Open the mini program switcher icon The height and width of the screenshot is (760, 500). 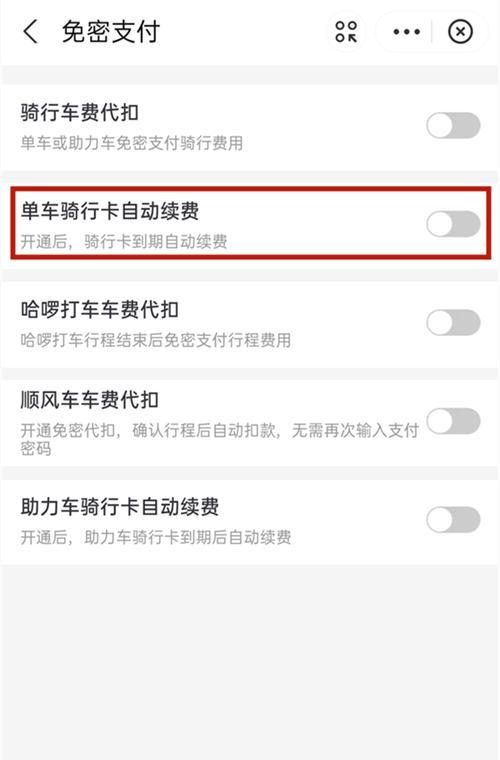click(x=346, y=32)
